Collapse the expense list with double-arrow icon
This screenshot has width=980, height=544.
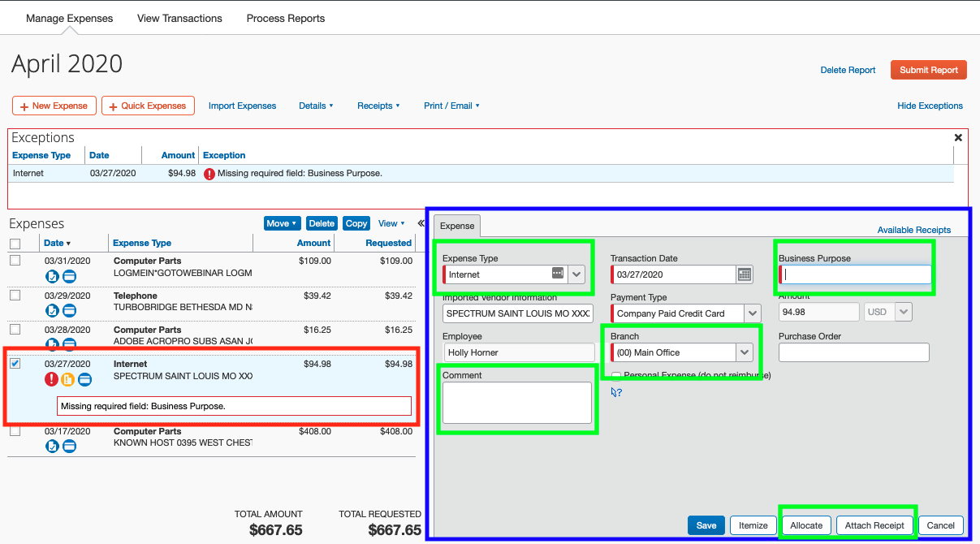pos(421,223)
